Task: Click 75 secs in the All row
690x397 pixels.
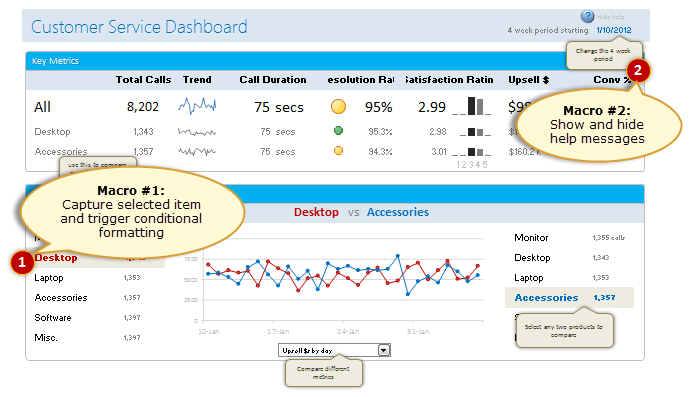Action: tap(279, 107)
